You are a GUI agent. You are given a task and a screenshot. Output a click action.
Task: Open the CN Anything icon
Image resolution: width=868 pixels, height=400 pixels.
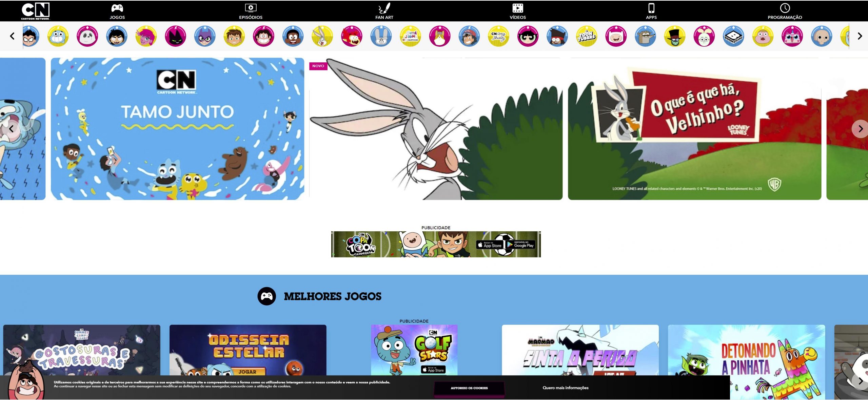499,36
